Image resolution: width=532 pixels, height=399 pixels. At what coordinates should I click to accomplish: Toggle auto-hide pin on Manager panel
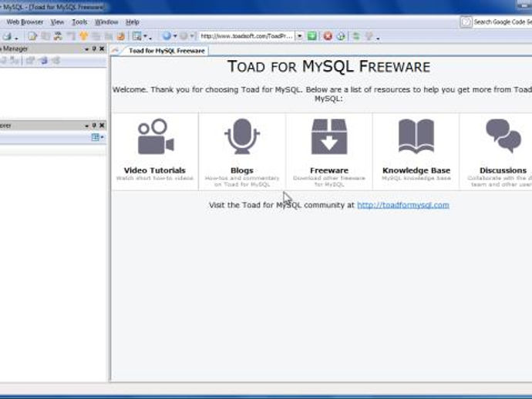[94, 49]
